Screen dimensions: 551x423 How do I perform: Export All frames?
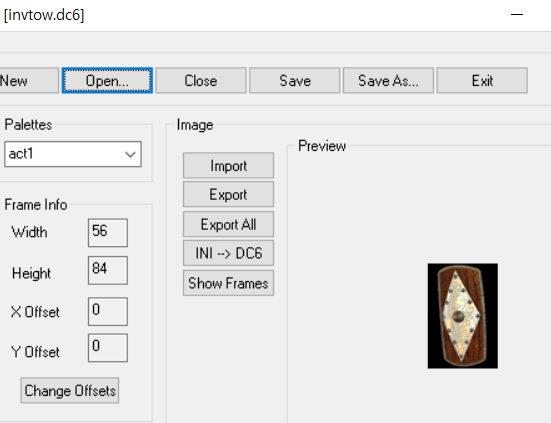pos(228,224)
